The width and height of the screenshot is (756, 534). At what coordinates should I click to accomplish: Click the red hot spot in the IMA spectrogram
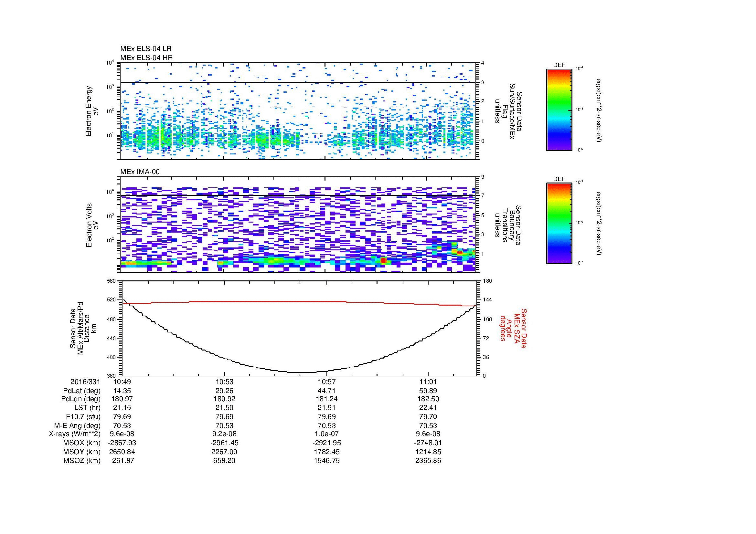(x=383, y=260)
